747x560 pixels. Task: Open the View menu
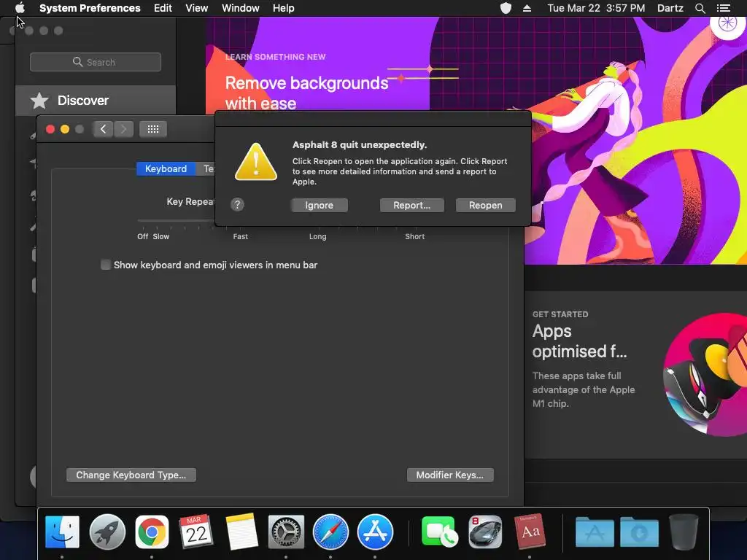tap(196, 8)
